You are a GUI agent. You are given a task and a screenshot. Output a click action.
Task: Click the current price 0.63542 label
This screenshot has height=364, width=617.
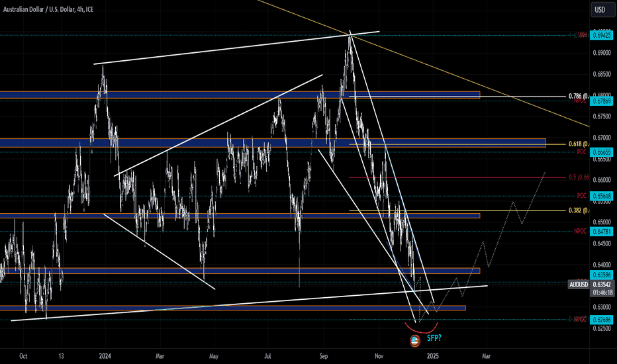click(x=602, y=285)
